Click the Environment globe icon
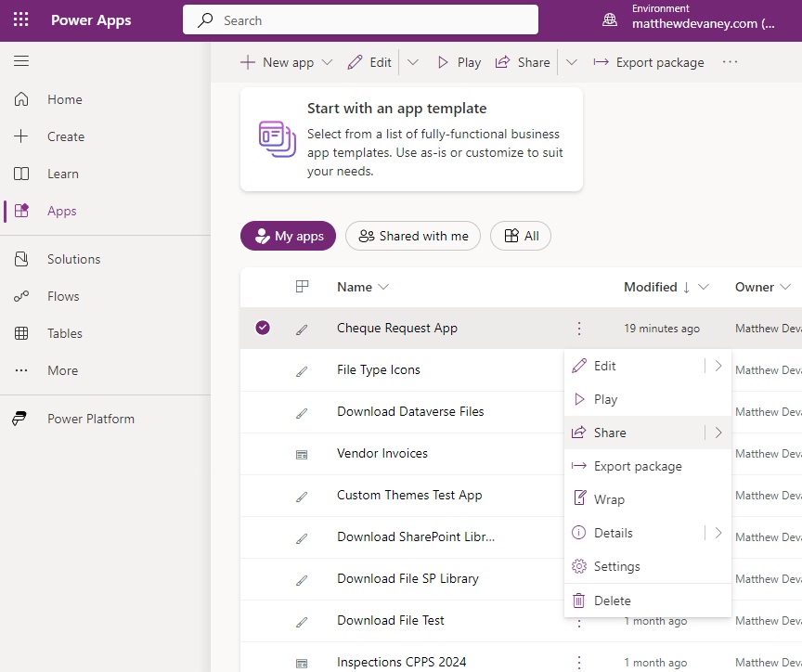 point(610,19)
